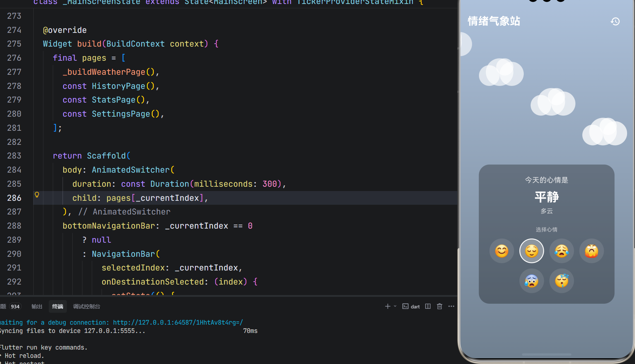Image resolution: width=635 pixels, height=364 pixels.
Task: Click on Syncing files to device line
Action: coord(129,331)
